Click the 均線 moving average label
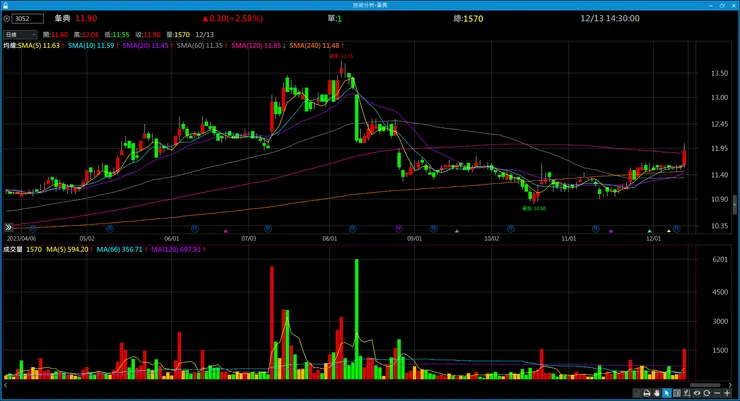 pyautogui.click(x=9, y=46)
